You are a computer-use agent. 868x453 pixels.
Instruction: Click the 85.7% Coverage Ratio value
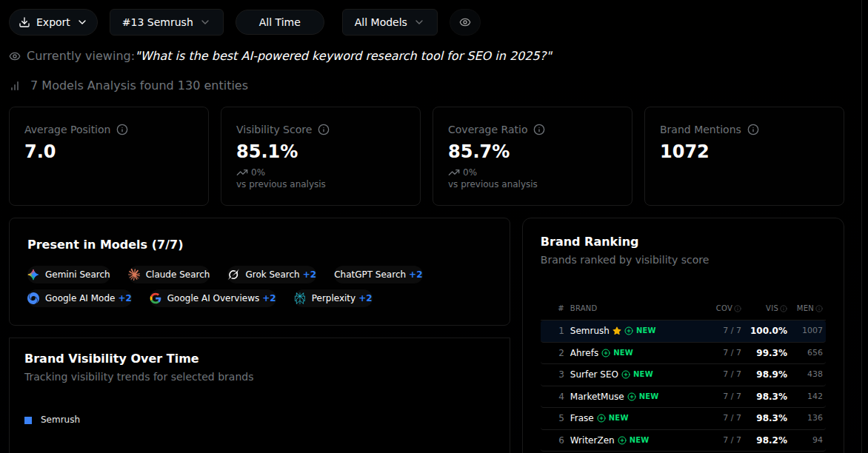[479, 152]
